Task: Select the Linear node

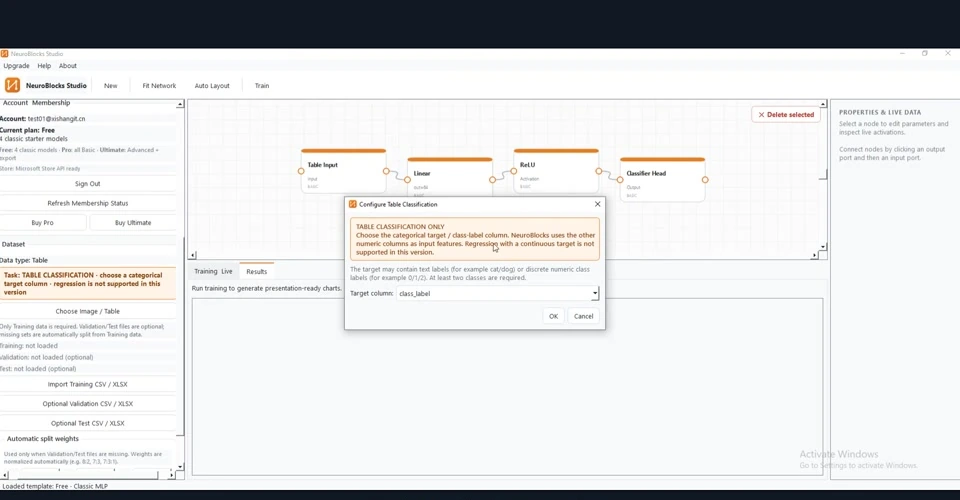Action: pos(449,176)
